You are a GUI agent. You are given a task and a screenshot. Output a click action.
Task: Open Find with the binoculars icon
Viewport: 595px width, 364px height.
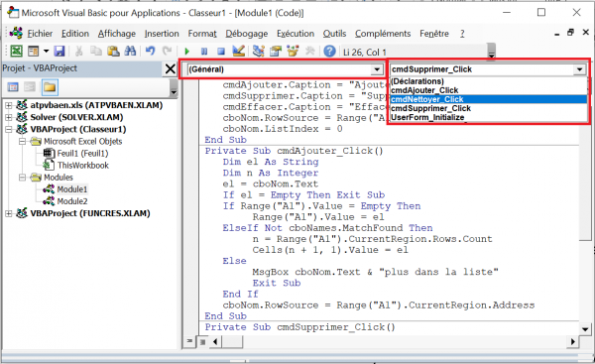coord(130,51)
